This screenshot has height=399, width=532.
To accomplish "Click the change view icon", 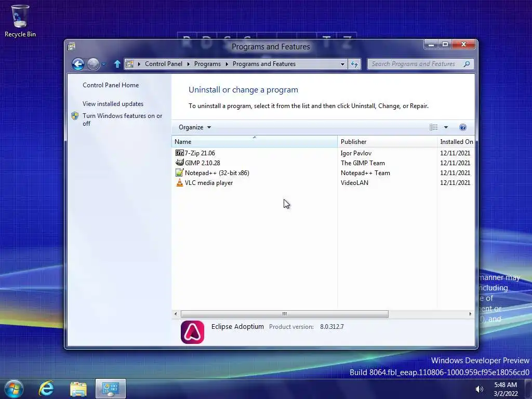I will point(433,127).
